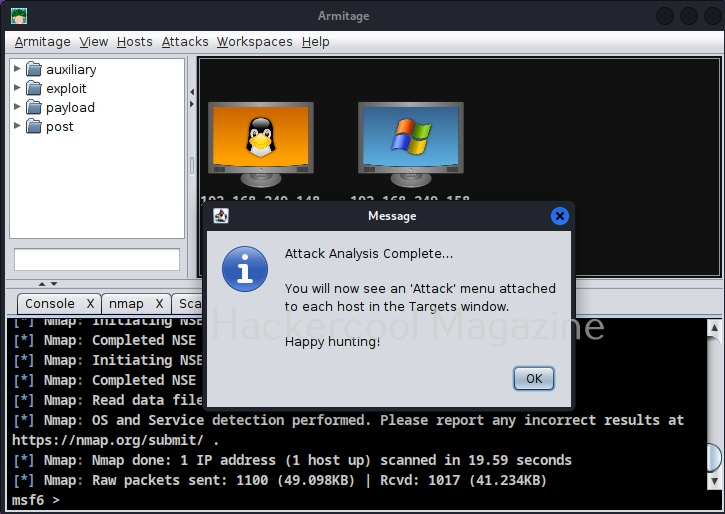Viewport: 725px width, 514px height.
Task: Select the Windows host monitor
Action: (x=411, y=144)
